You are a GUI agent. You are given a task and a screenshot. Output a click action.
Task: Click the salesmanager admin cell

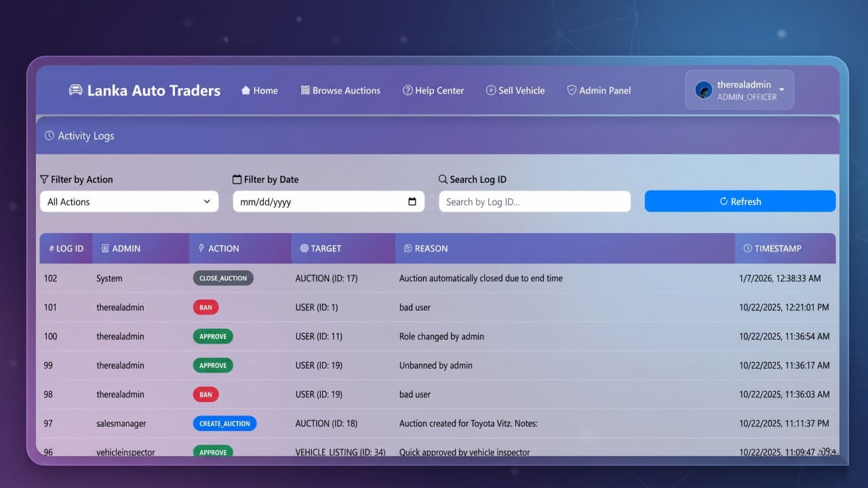point(121,424)
